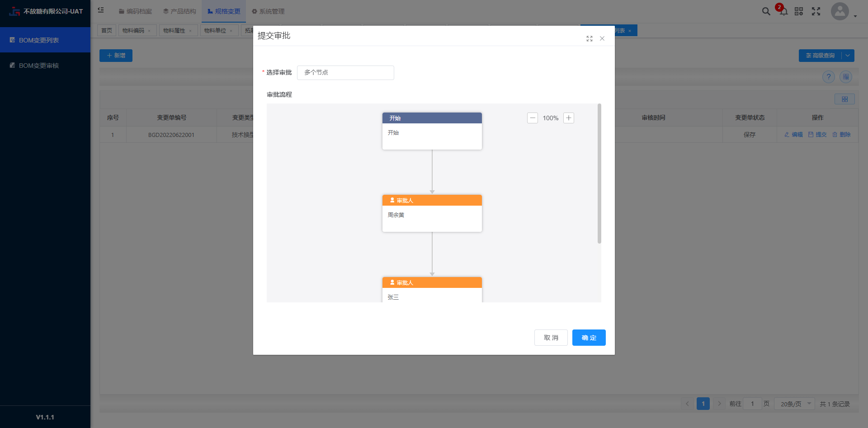Open the 20条/页 page size selector
The height and width of the screenshot is (428, 868).
[794, 404]
